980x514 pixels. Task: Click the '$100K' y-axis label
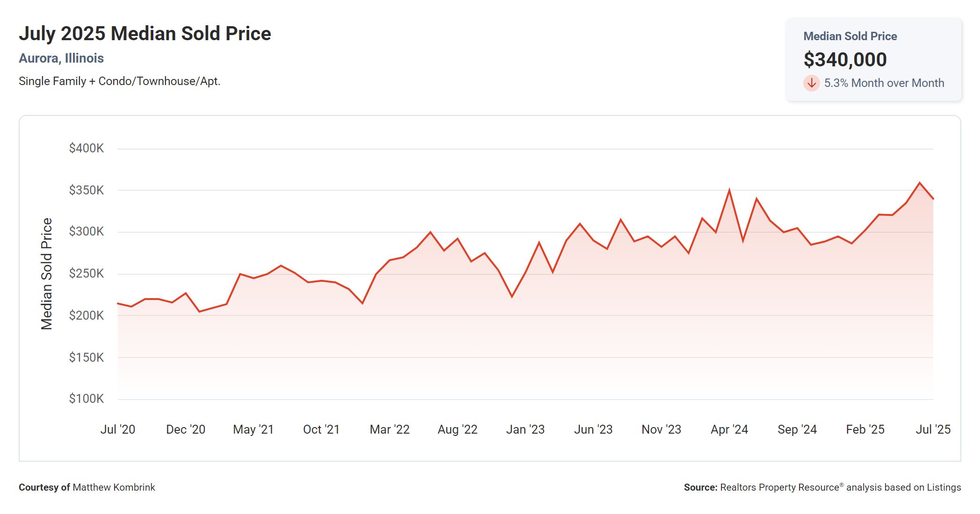click(x=86, y=399)
